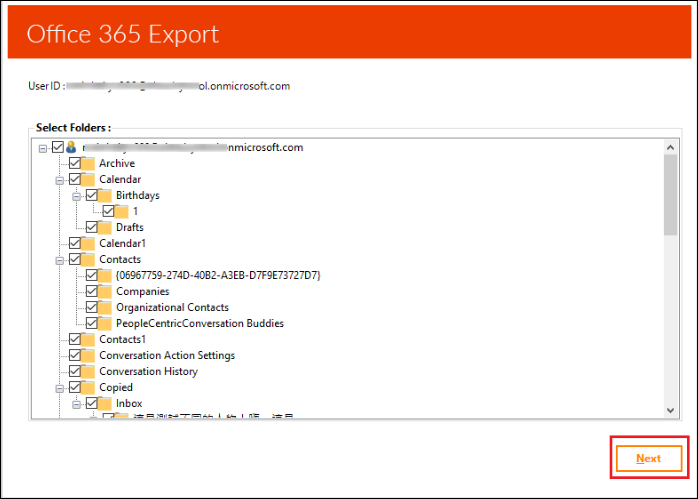Select the Conversation History label

click(148, 372)
